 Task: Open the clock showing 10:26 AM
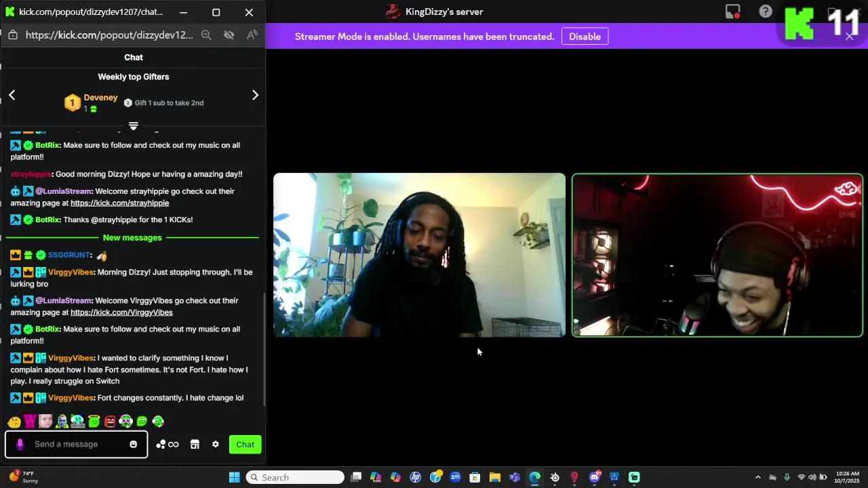click(848, 477)
